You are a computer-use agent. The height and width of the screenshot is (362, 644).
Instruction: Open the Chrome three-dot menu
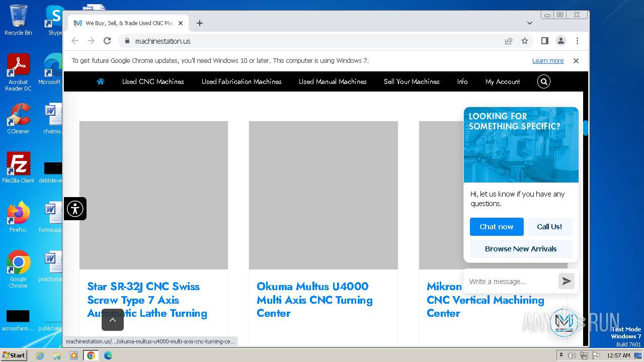coord(577,41)
